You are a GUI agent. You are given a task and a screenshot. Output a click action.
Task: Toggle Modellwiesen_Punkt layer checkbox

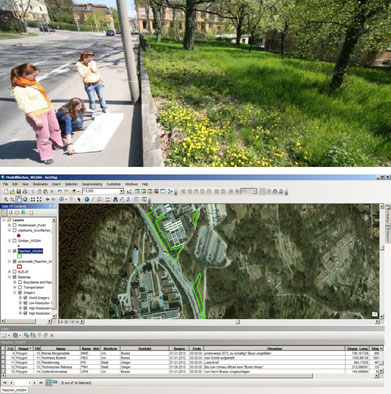15,225
